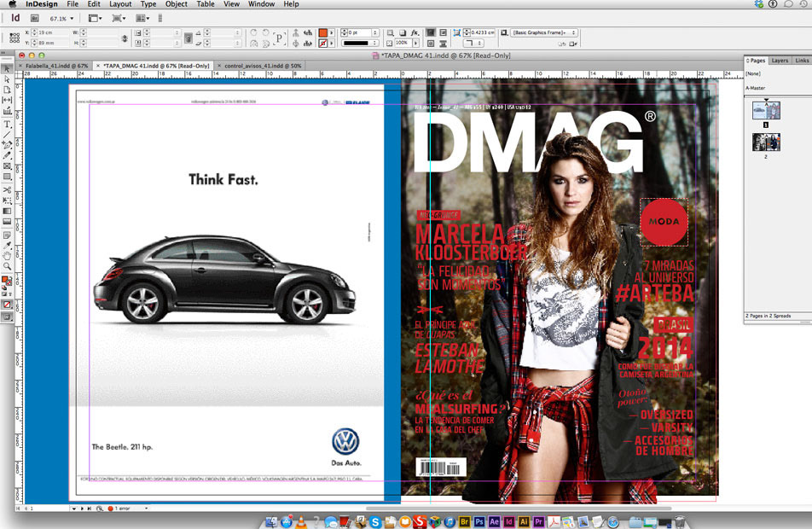This screenshot has height=529, width=812.
Task: Select the Type tool
Action: pyautogui.click(x=8, y=124)
